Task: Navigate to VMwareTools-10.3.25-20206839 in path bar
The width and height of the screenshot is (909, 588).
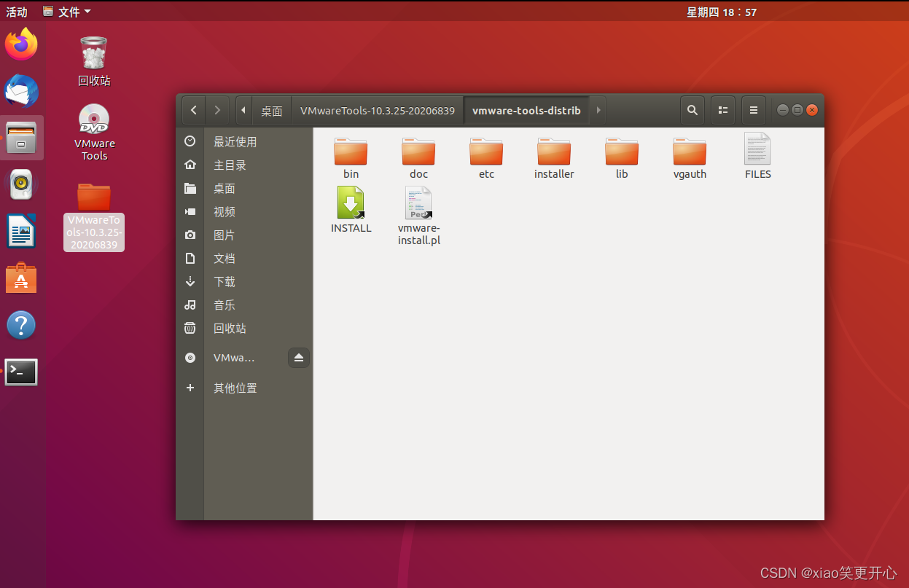Action: (378, 111)
